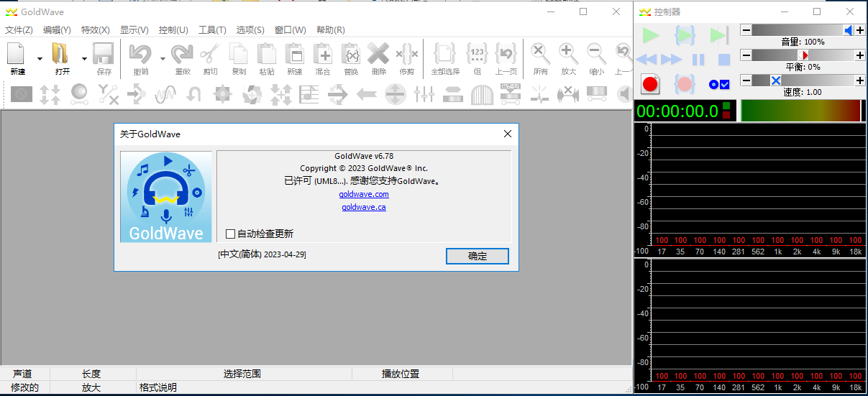The image size is (868, 396).
Task: Click the paired up-down arrows effect icon
Action: 50,94
